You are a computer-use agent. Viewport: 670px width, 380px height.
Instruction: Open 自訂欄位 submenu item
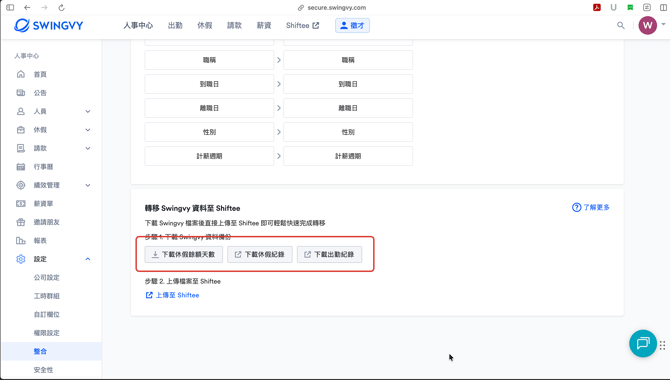[x=47, y=314]
